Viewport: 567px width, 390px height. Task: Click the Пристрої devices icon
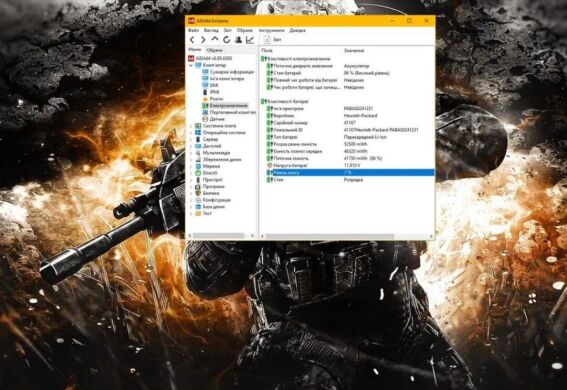coord(198,180)
